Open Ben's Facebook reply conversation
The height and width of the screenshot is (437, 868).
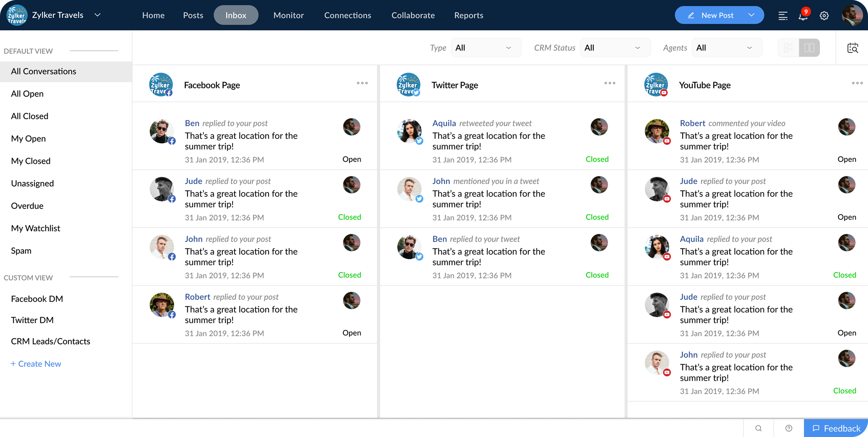point(241,141)
